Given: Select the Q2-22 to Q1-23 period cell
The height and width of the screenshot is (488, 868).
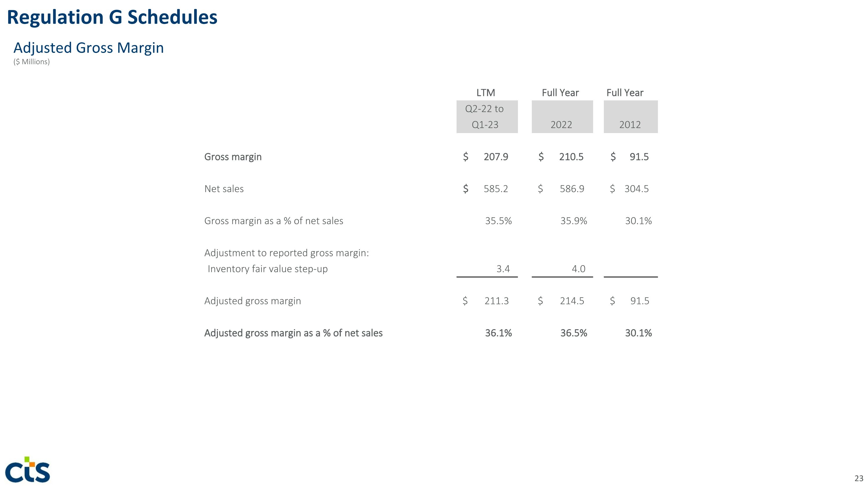Looking at the screenshot, I should [487, 117].
